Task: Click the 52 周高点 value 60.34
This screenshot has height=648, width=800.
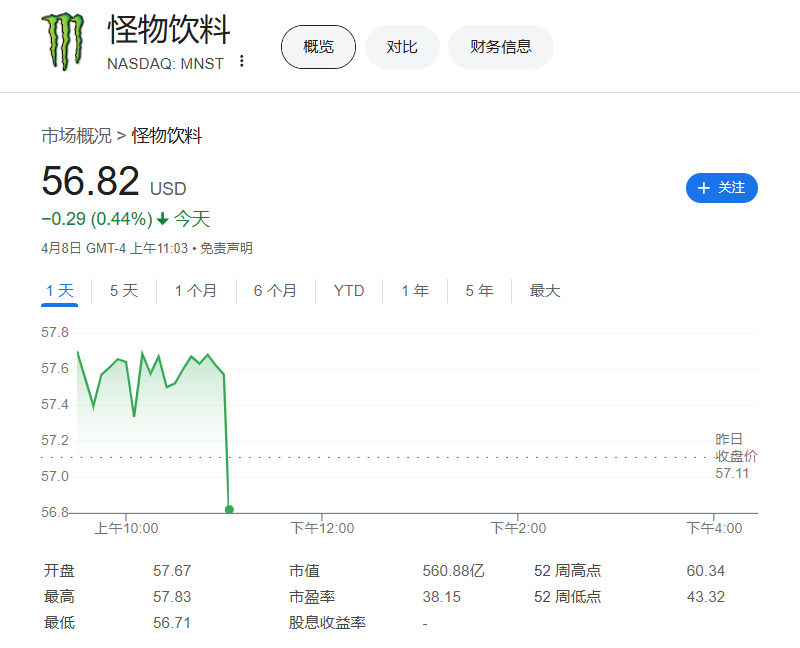Action: click(706, 570)
